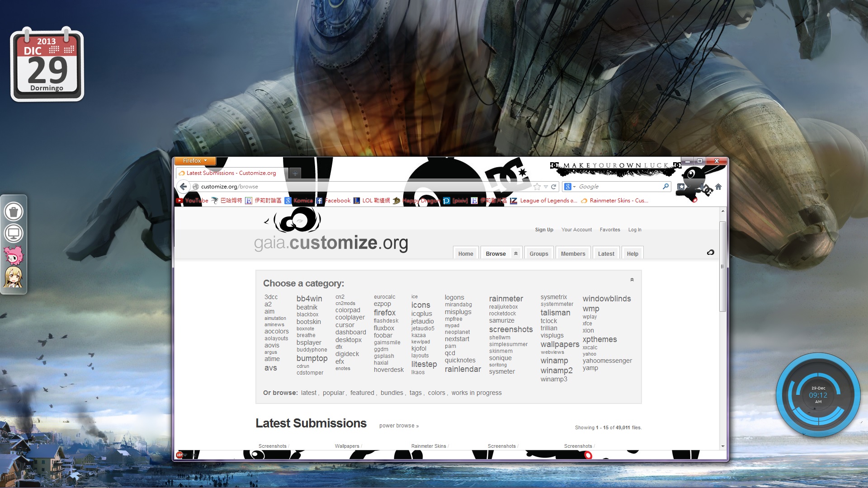
Task: Click the Firefox home icon
Action: (x=718, y=187)
